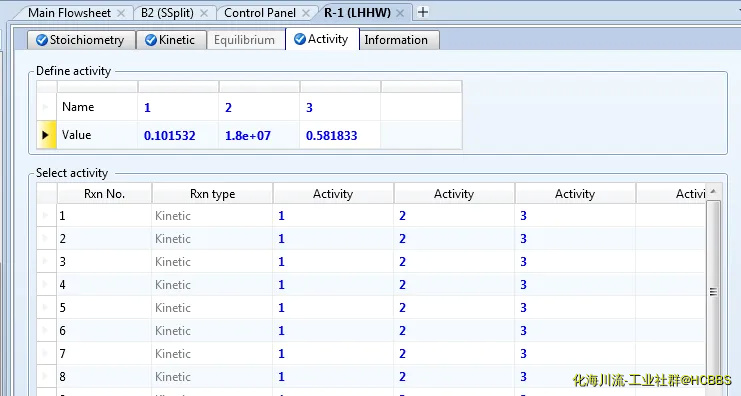Image resolution: width=741 pixels, height=396 pixels.
Task: Select second activity cell in reaction 1 row
Action: (454, 215)
